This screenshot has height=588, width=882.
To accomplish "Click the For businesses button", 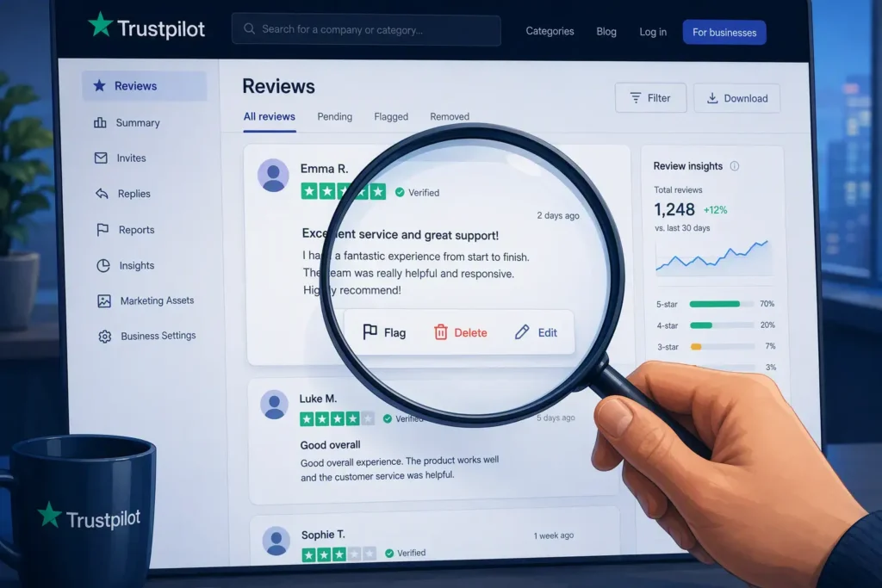I will click(724, 32).
